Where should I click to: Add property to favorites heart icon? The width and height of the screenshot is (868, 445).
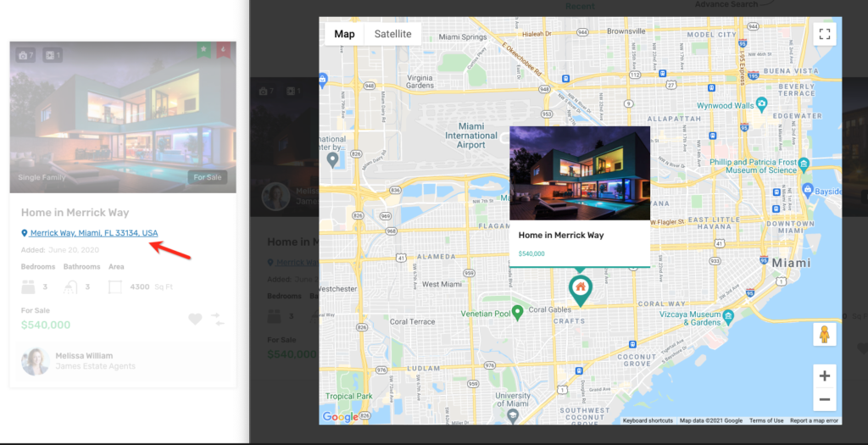click(x=195, y=319)
